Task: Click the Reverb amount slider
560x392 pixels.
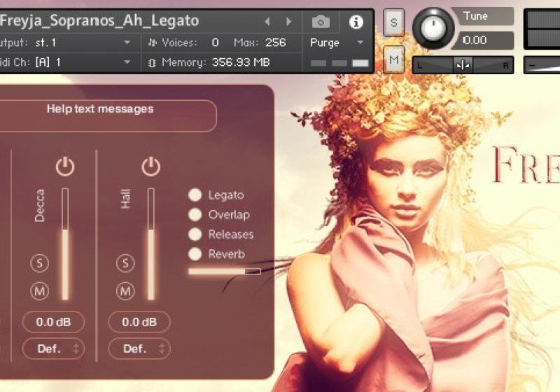Action: (224, 272)
